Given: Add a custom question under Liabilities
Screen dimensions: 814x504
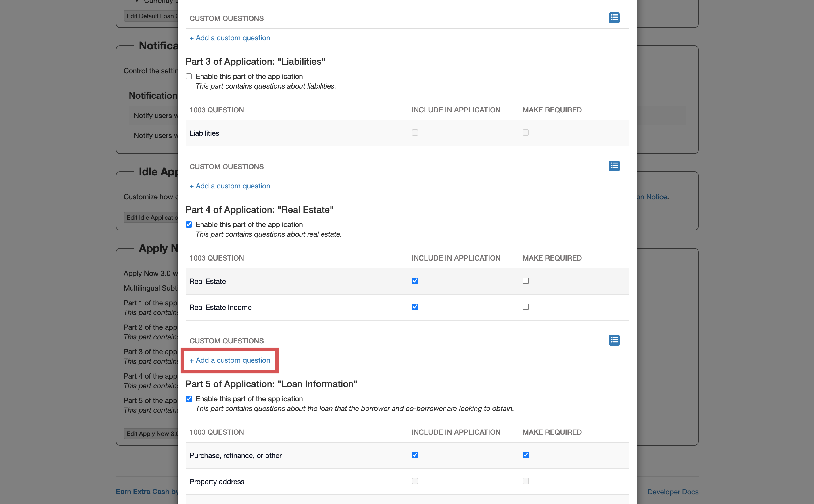Looking at the screenshot, I should click(x=229, y=186).
